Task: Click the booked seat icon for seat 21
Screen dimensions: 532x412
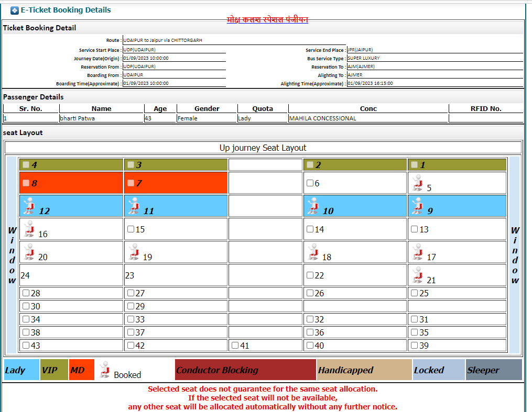Action: 417,275
